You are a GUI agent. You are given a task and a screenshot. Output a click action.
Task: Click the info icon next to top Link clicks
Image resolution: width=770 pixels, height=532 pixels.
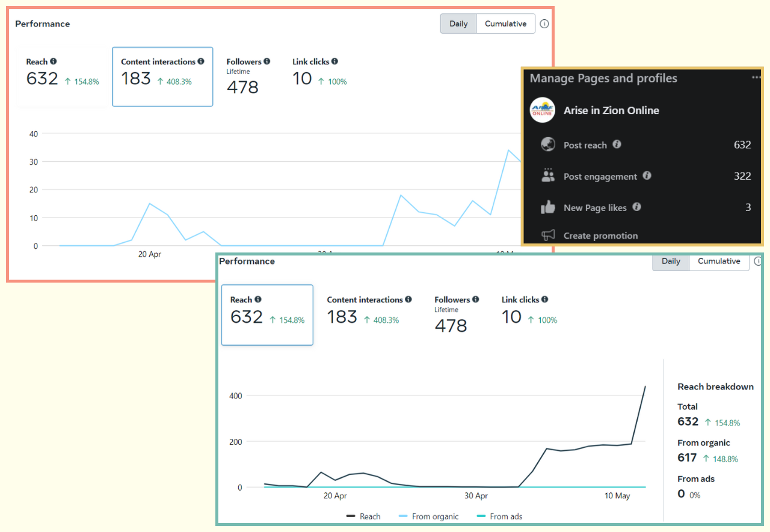click(334, 61)
